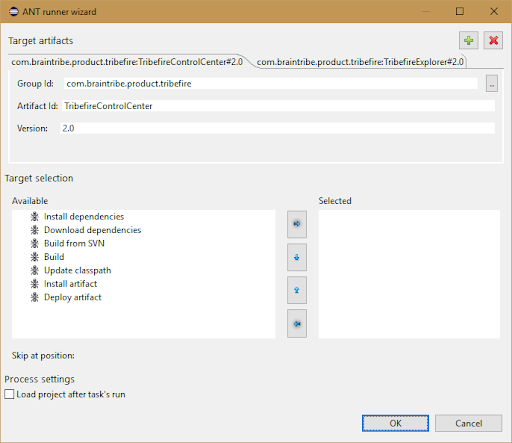Select the Download dependencies target

click(92, 230)
